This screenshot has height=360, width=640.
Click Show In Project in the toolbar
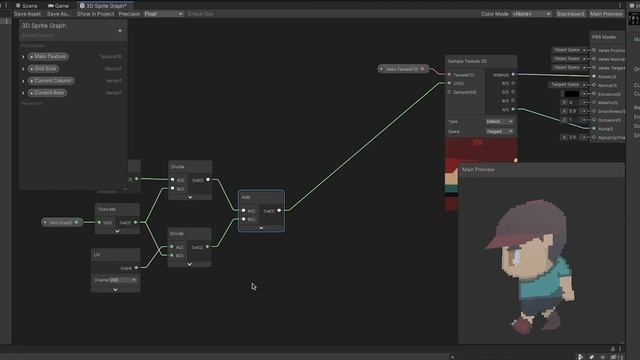(95, 14)
